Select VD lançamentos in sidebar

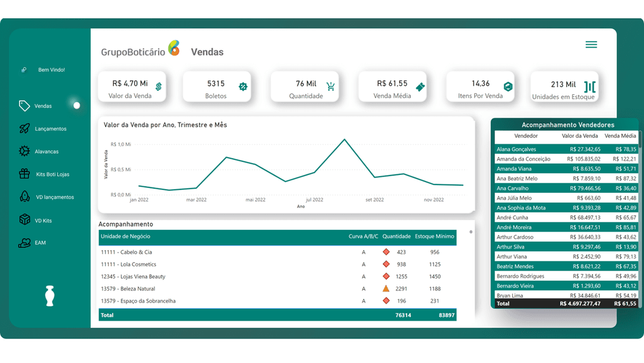pos(55,198)
